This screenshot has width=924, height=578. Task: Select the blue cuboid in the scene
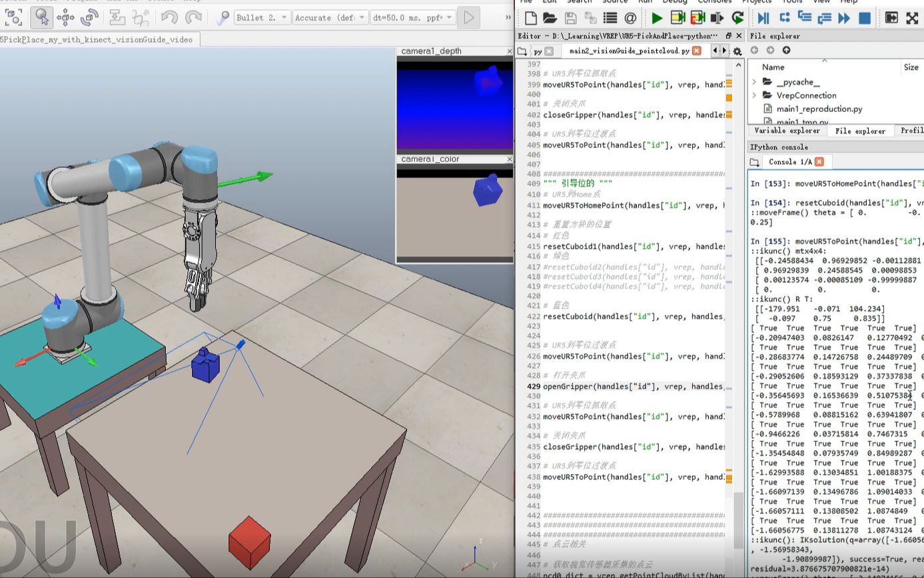(205, 365)
